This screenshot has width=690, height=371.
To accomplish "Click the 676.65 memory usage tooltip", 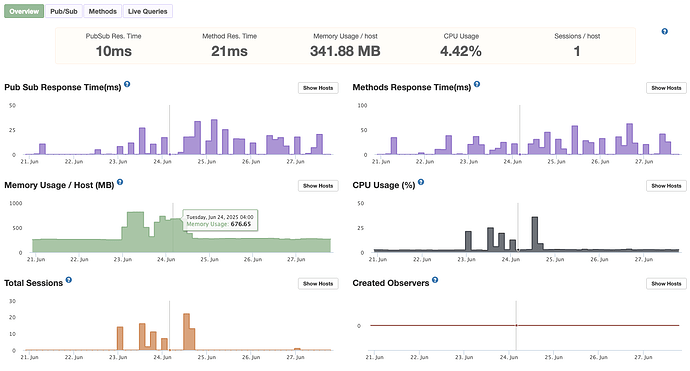I will click(x=220, y=220).
